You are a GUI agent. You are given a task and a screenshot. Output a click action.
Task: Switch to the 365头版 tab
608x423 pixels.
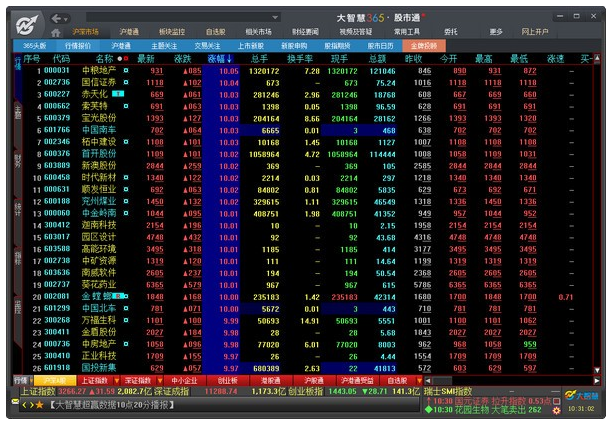pos(34,46)
